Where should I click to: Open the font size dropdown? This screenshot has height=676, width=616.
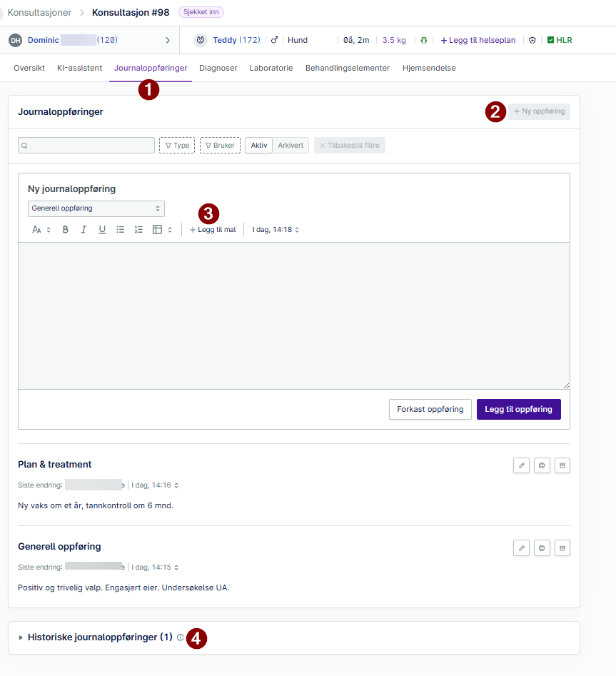point(41,230)
